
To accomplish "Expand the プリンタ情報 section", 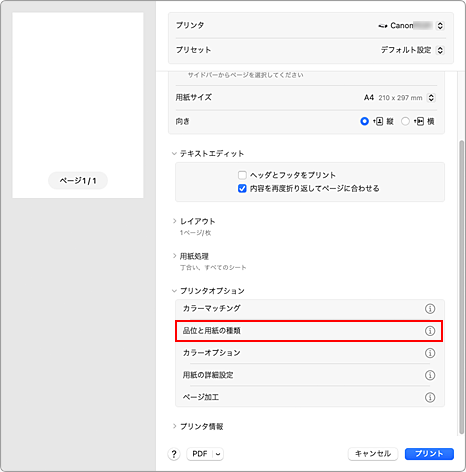I will tap(174, 426).
